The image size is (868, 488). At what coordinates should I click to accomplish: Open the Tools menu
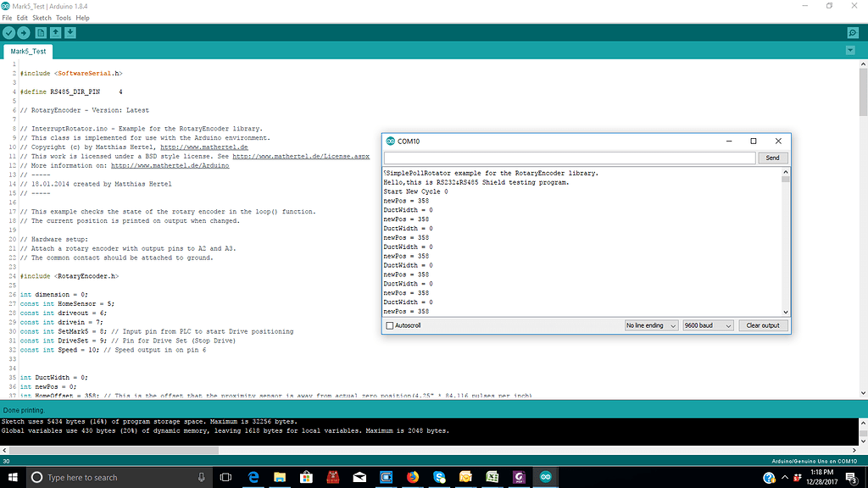pyautogui.click(x=63, y=16)
